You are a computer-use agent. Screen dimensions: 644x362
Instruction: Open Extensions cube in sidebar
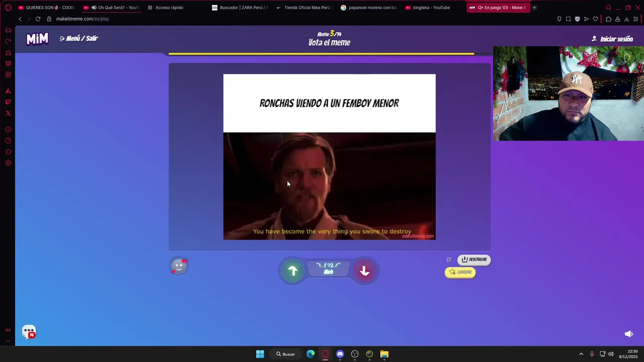[8, 152]
